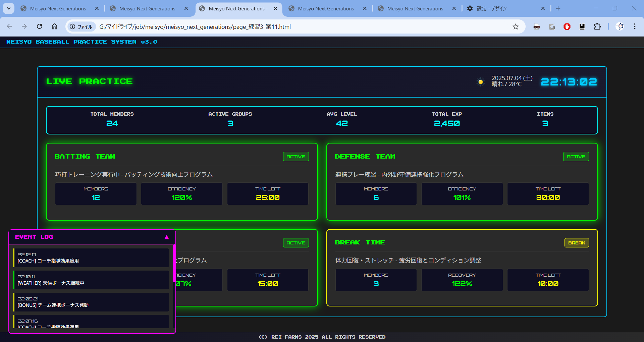Click the BREAK status badge
This screenshot has width=644, height=342.
(576, 243)
